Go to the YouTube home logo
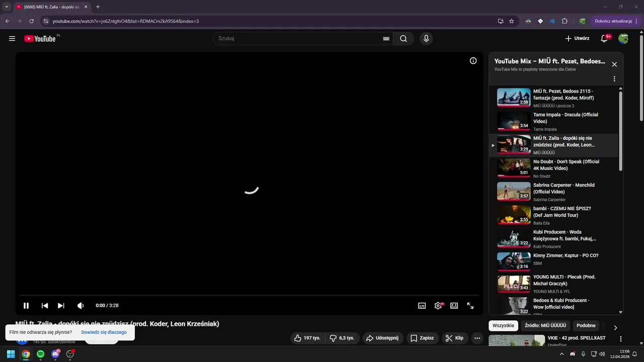This screenshot has height=362, width=644. (40, 39)
